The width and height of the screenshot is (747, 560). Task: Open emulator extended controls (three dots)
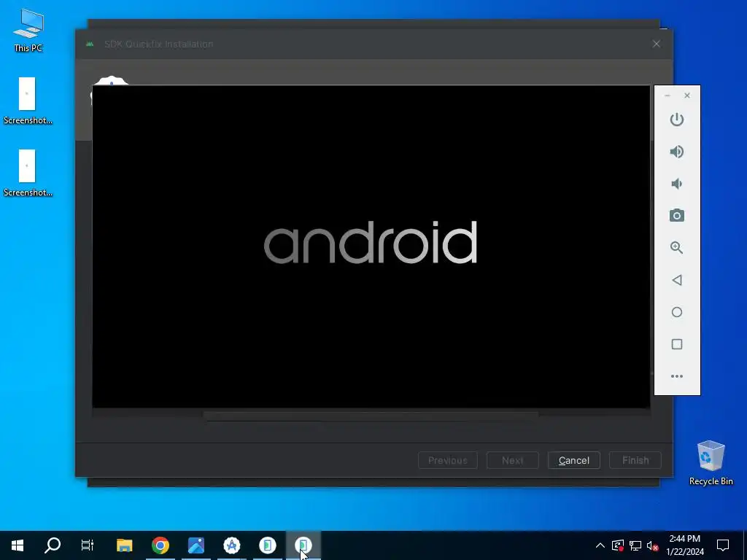click(676, 376)
